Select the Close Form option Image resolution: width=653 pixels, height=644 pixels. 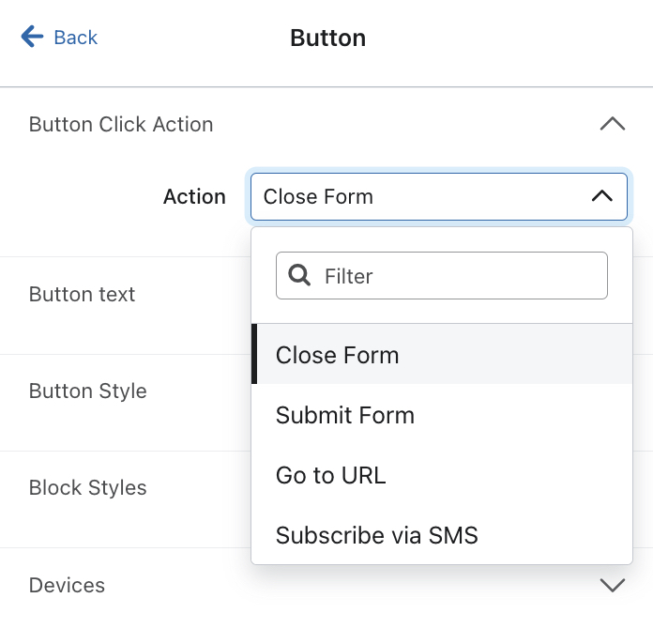click(x=338, y=355)
